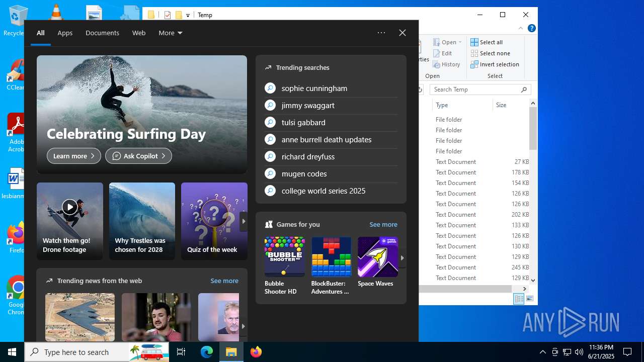This screenshot has width=644, height=362.
Task: Open Recycle Bin desktop icon
Action: pyautogui.click(x=15, y=20)
